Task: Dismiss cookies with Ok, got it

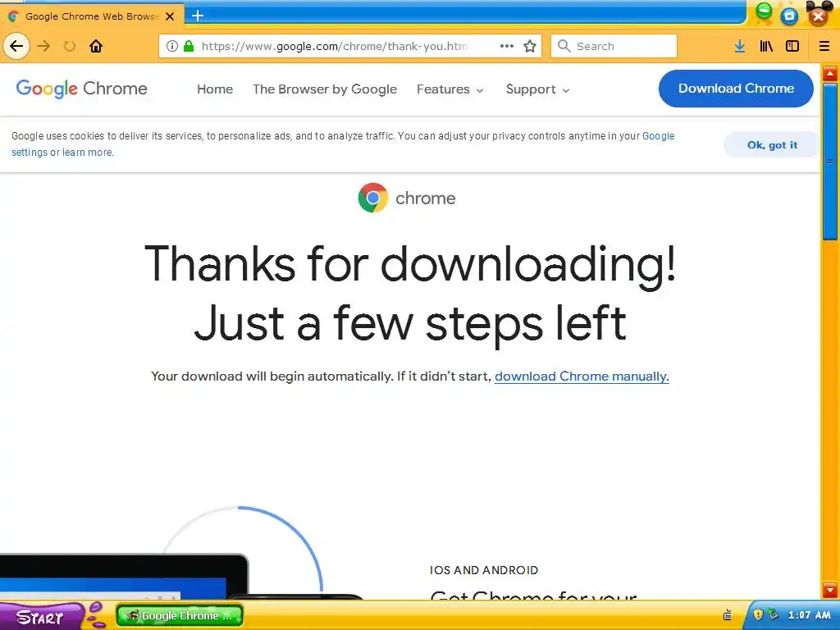Action: point(772,144)
